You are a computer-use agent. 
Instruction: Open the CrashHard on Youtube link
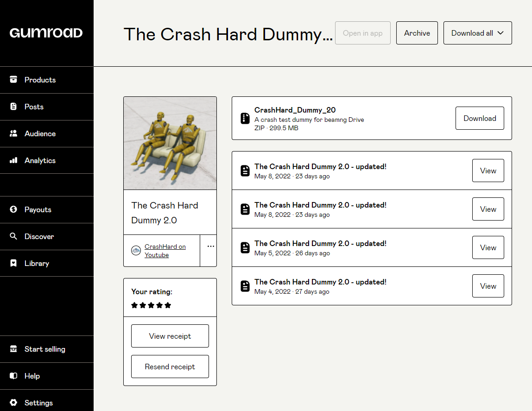tap(165, 251)
